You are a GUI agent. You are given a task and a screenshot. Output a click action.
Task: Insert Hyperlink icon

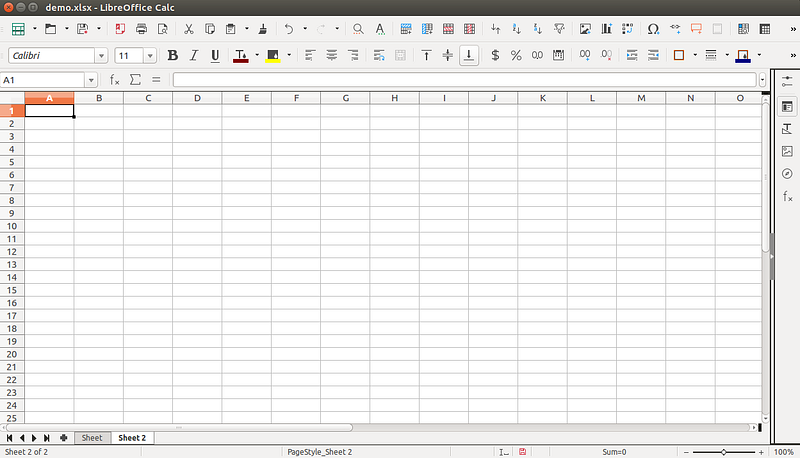click(675, 29)
